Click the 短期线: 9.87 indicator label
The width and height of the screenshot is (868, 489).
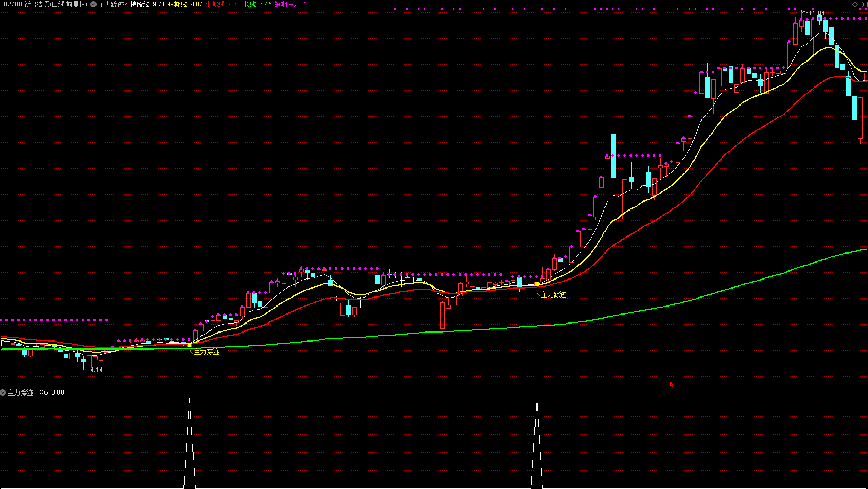click(x=185, y=4)
